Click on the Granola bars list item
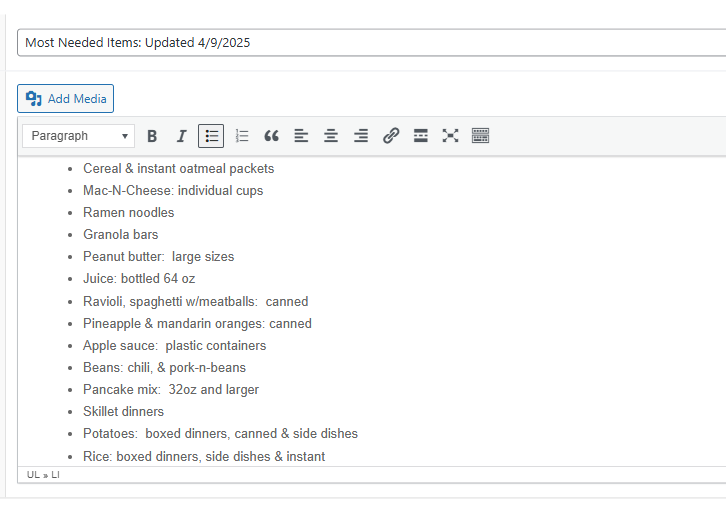This screenshot has width=726, height=507. [x=120, y=234]
